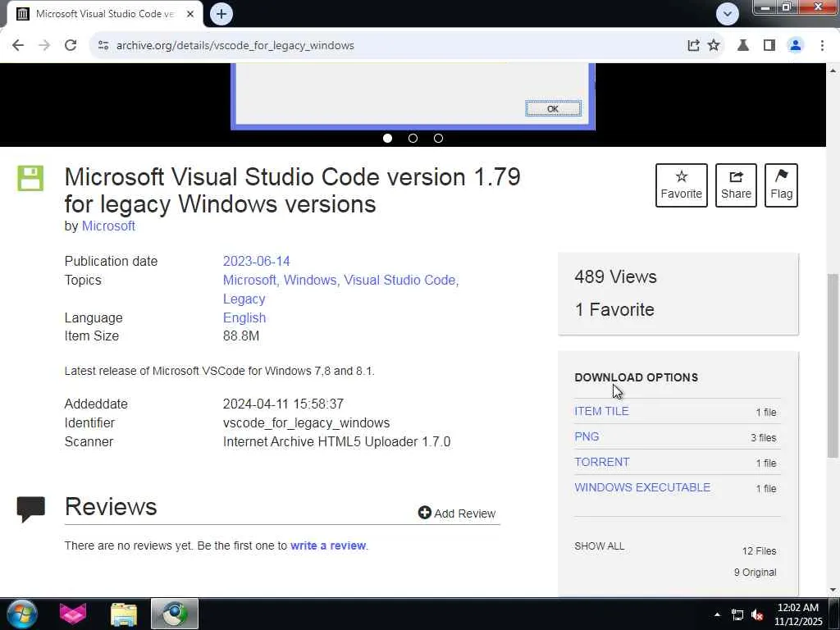Download the TORRENT file
This screenshot has width=840, height=630.
tap(601, 462)
